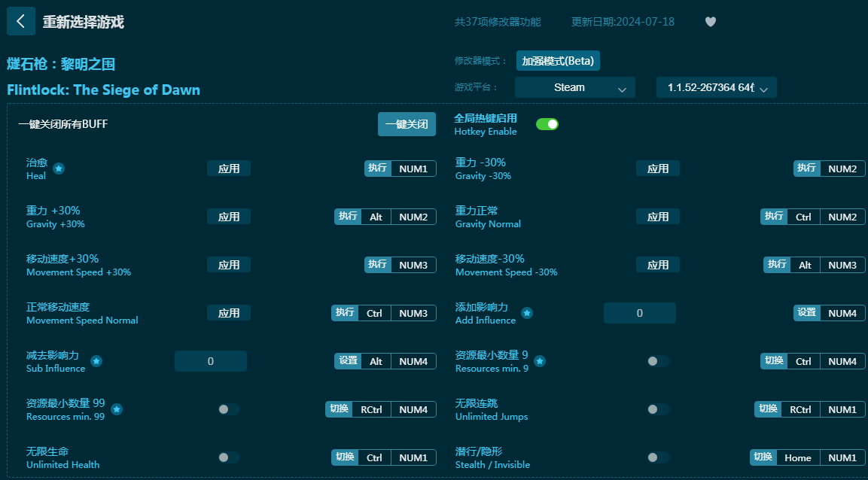Apply Gravity -30% using its 应用 button
Image resolution: width=868 pixels, height=480 pixels.
point(658,169)
